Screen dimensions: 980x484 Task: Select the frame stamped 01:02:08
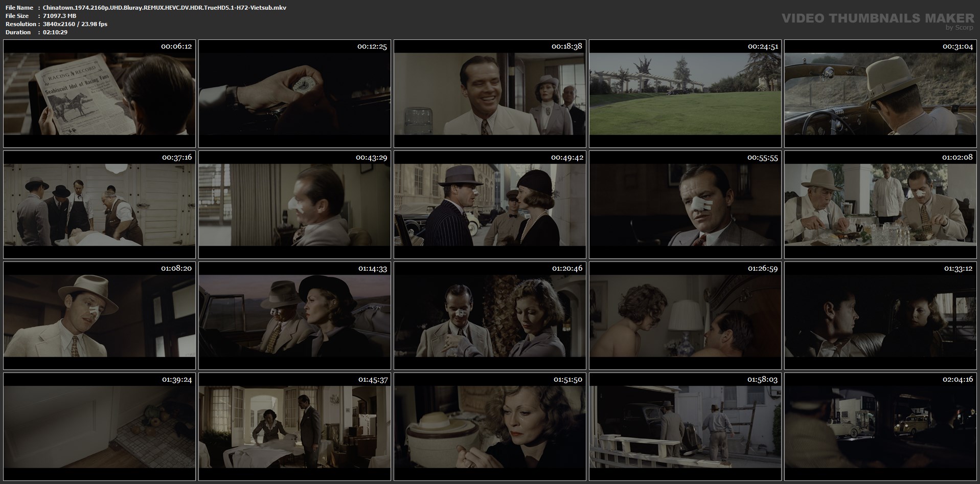(x=880, y=205)
